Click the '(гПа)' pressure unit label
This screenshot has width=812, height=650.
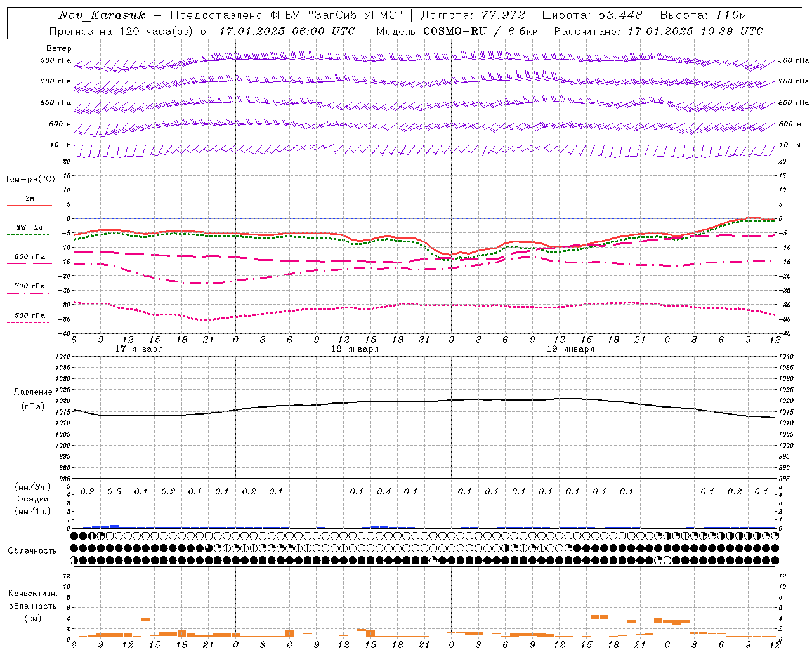[x=33, y=407]
